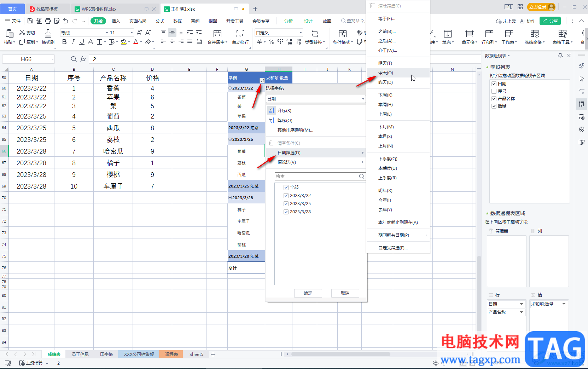Image resolution: width=588 pixels, height=369 pixels.
Task: Open the Name Box dropdown arrow
Action: 53,59
